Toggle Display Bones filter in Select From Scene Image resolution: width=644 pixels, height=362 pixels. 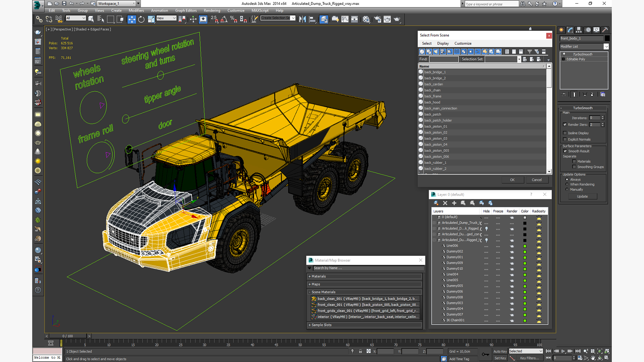pyautogui.click(x=478, y=52)
